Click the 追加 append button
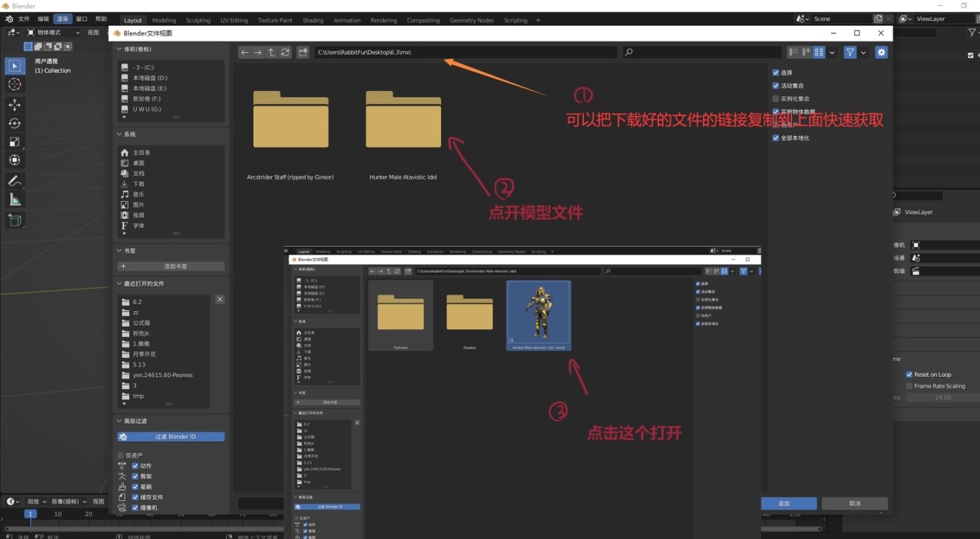 [788, 504]
